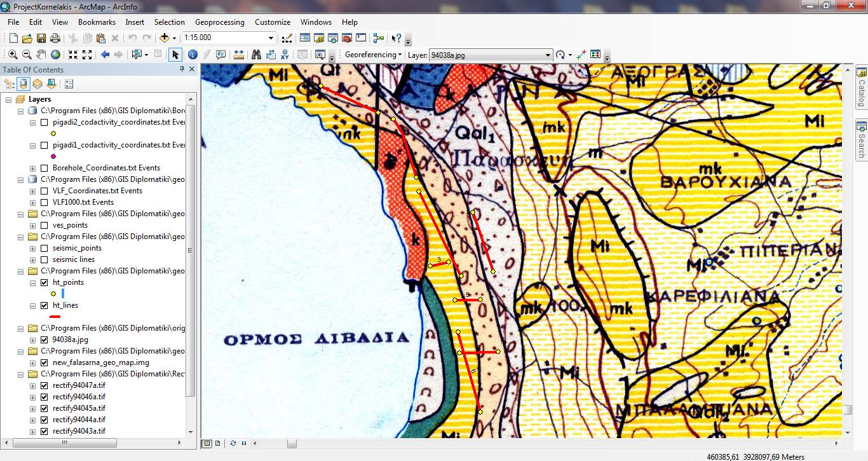This screenshot has width=868, height=461.
Task: Uncheck the ht_lines layer
Action: click(44, 305)
